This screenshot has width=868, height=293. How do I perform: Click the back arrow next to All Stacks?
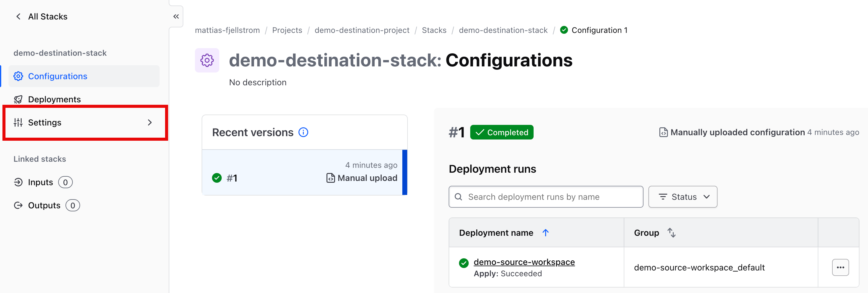coord(18,16)
